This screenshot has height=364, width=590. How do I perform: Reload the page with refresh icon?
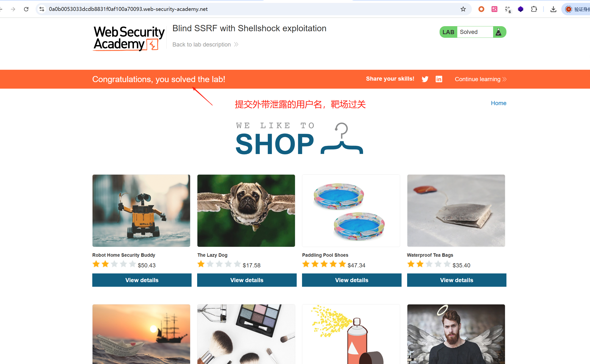pyautogui.click(x=26, y=9)
